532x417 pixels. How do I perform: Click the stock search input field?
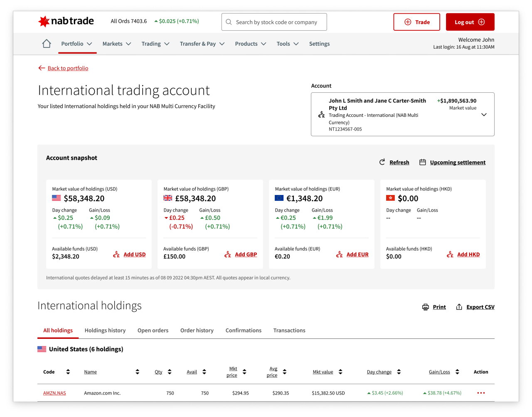[276, 22]
